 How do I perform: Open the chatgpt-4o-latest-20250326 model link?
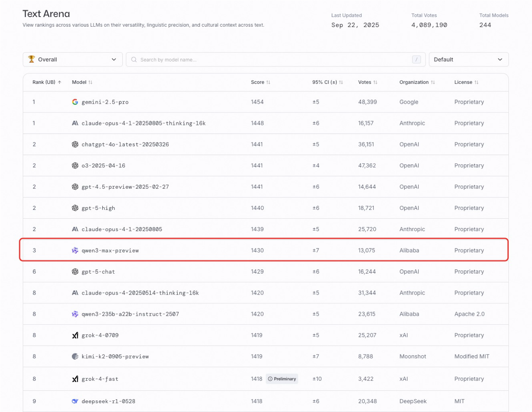coord(125,145)
